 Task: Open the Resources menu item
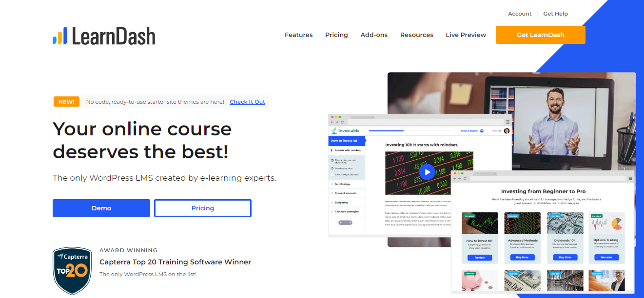(x=417, y=35)
